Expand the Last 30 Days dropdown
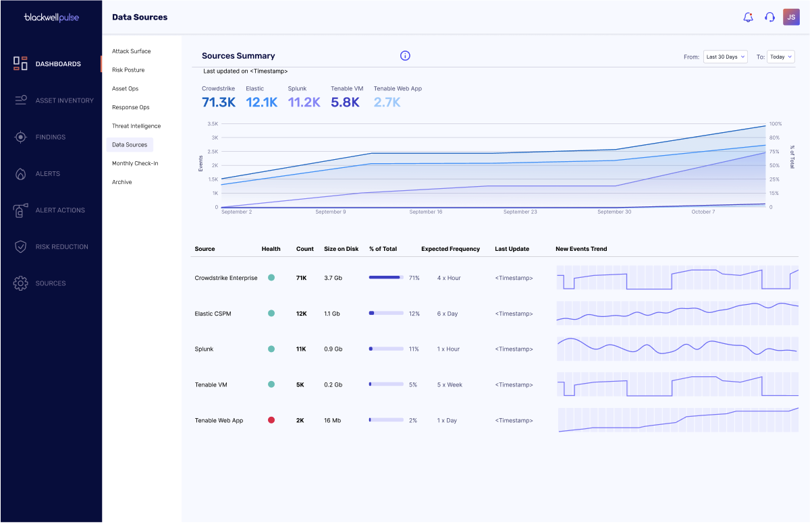Screen dimensions: 812x524 click(725, 57)
